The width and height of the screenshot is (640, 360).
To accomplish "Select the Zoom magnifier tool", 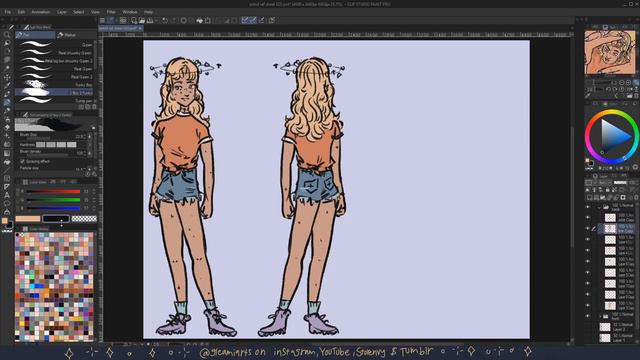I will [7, 35].
